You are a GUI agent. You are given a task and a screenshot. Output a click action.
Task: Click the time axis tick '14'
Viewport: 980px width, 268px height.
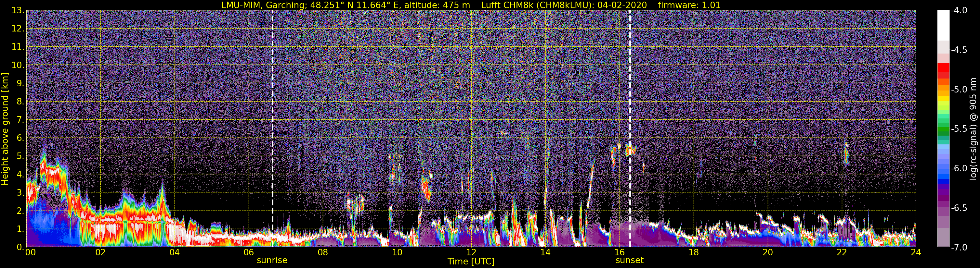pyautogui.click(x=545, y=252)
